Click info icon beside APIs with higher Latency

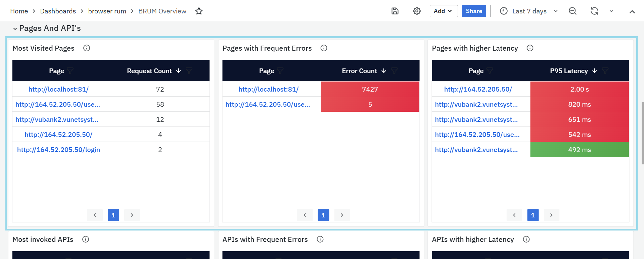coord(526,239)
